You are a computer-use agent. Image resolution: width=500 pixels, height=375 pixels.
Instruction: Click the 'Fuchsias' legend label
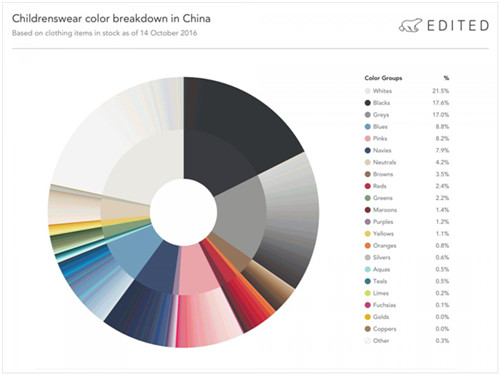coord(384,305)
